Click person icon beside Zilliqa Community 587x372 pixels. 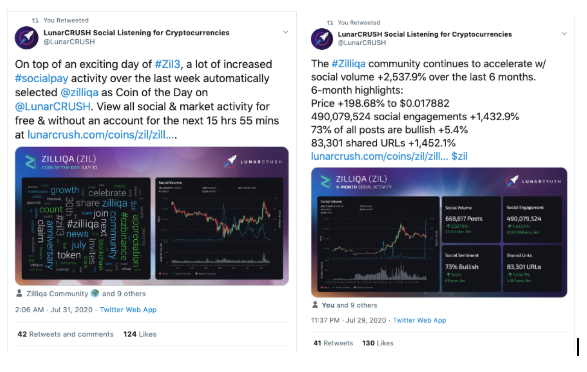[x=19, y=293]
